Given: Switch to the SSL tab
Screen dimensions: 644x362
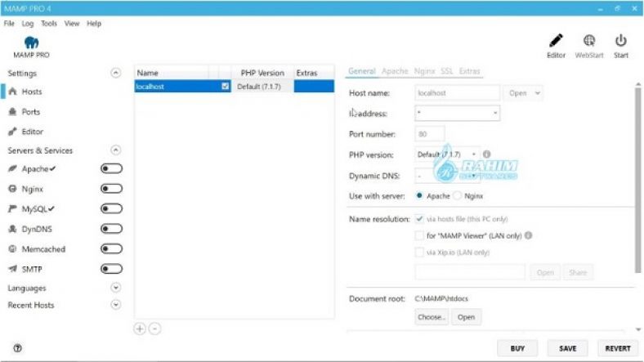Looking at the screenshot, I should point(447,71).
